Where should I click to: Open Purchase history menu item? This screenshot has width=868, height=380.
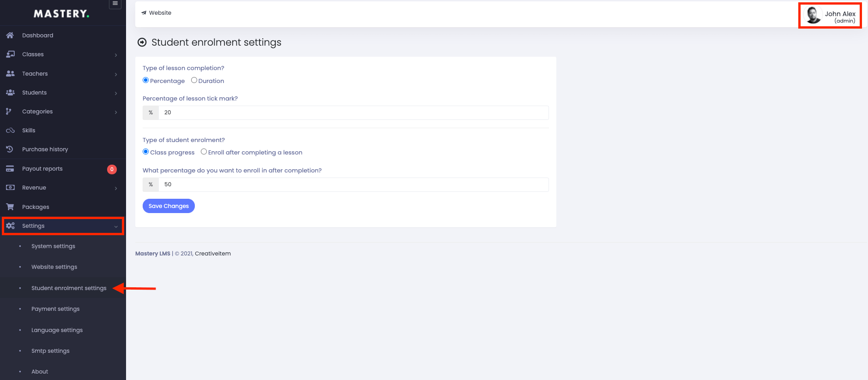(63, 149)
